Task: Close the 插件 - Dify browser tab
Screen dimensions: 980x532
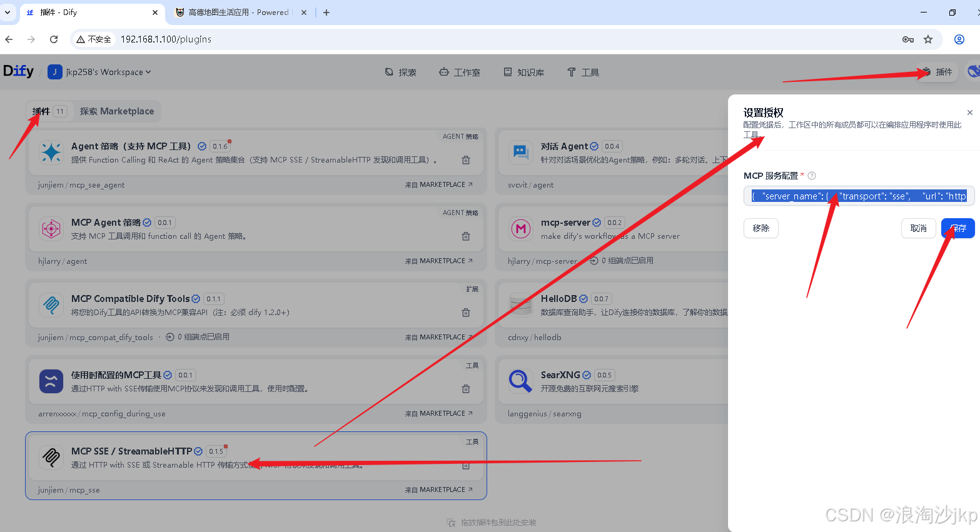Action: click(155, 13)
